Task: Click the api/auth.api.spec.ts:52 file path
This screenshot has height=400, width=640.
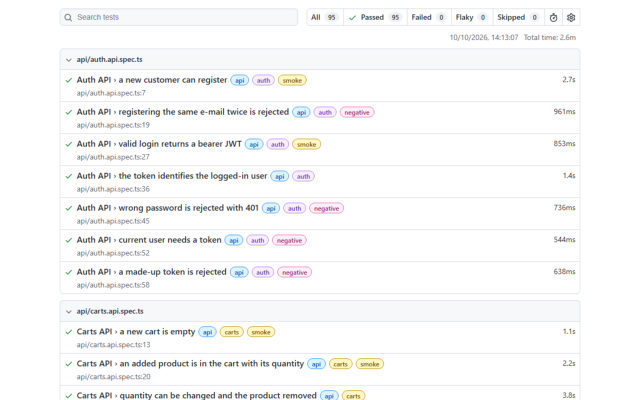Action: [113, 253]
